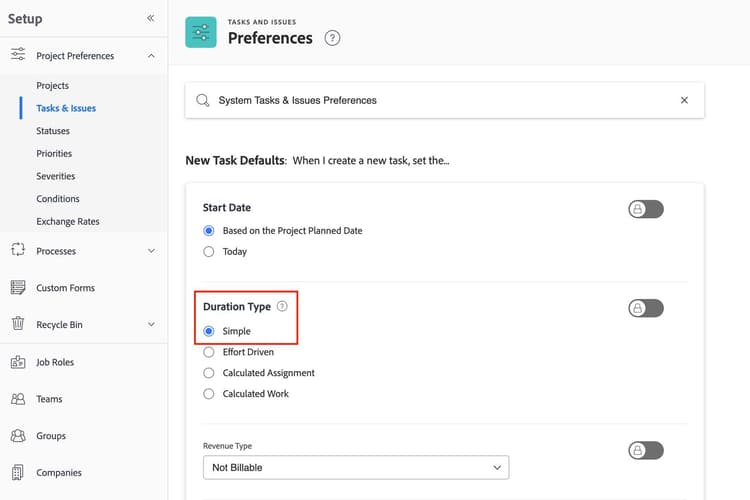The width and height of the screenshot is (750, 500).
Task: Toggle the Revenue Type lock switch
Action: (x=645, y=450)
